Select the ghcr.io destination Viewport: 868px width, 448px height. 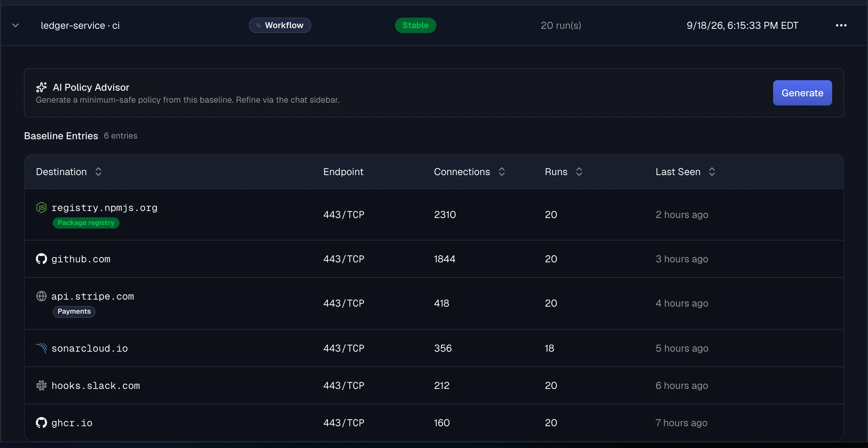click(72, 423)
